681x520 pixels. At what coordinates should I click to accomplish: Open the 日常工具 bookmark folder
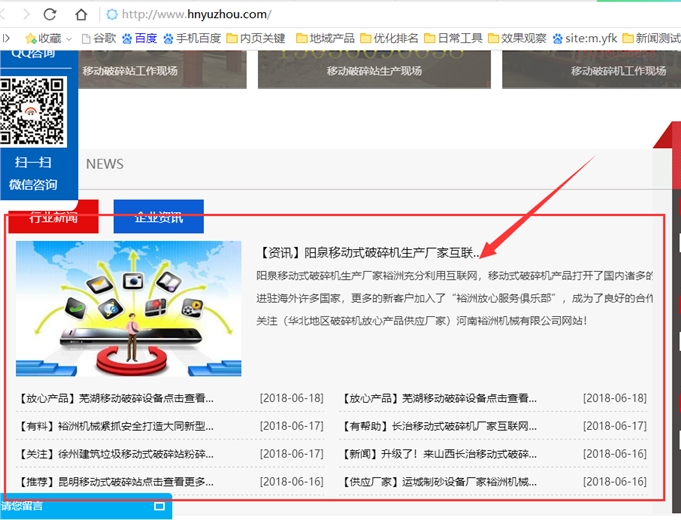tap(453, 39)
